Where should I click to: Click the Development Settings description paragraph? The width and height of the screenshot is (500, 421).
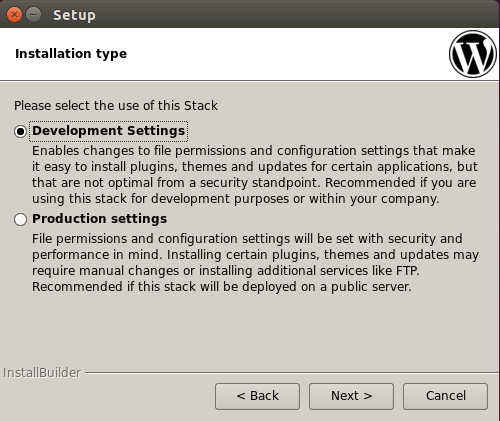(x=255, y=175)
